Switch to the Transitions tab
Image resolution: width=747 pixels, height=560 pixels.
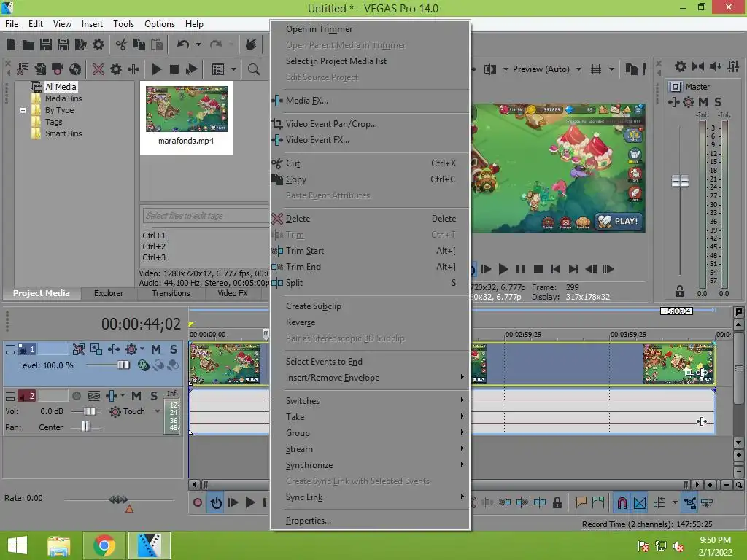point(171,293)
